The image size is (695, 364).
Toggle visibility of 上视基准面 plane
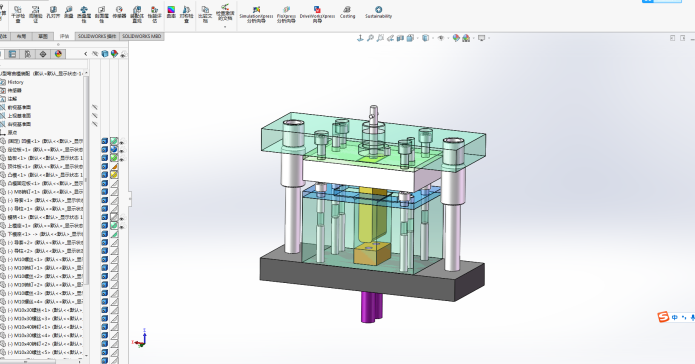[x=95, y=116]
